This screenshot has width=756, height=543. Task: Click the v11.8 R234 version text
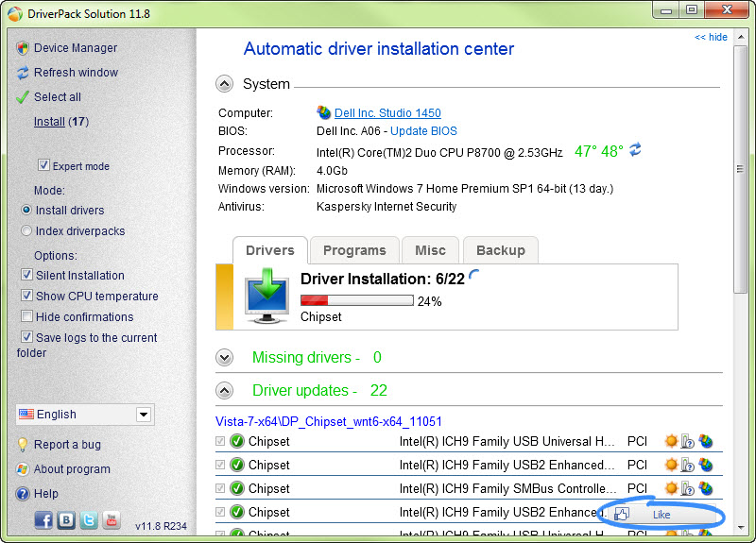161,526
